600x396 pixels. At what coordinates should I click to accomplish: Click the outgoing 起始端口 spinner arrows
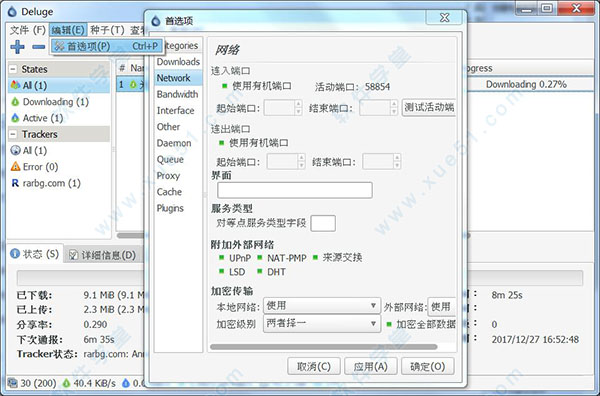click(302, 161)
